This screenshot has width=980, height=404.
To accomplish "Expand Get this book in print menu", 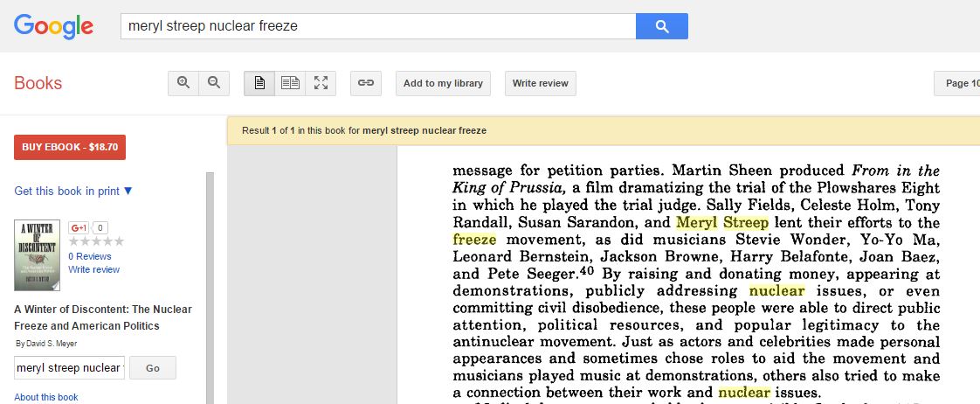I will point(73,191).
